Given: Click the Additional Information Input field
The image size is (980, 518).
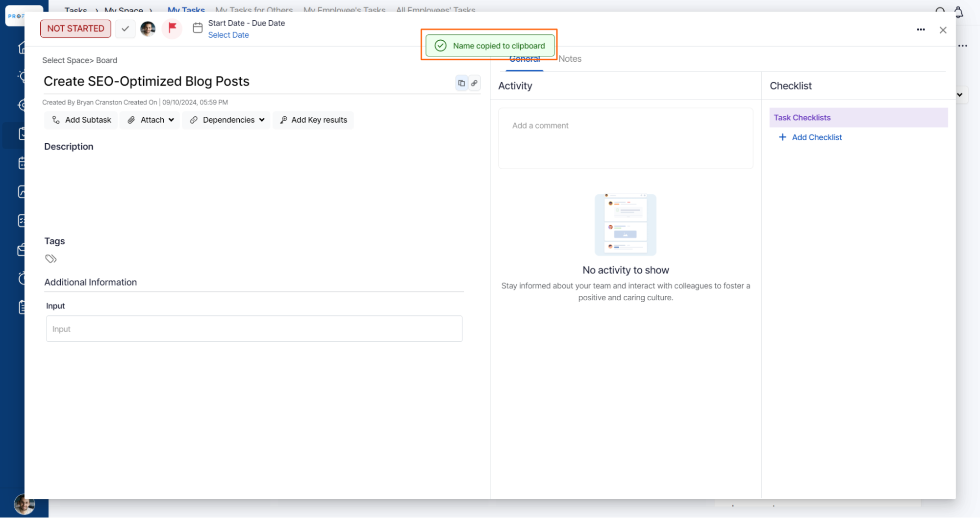Looking at the screenshot, I should (x=254, y=329).
